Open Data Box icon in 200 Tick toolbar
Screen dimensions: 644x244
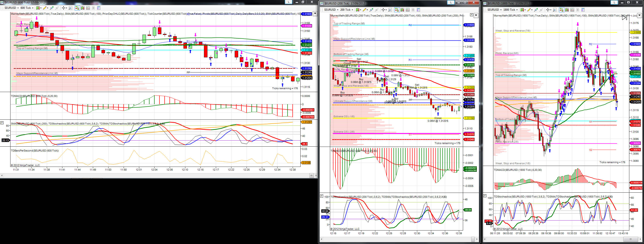[x=390, y=10]
